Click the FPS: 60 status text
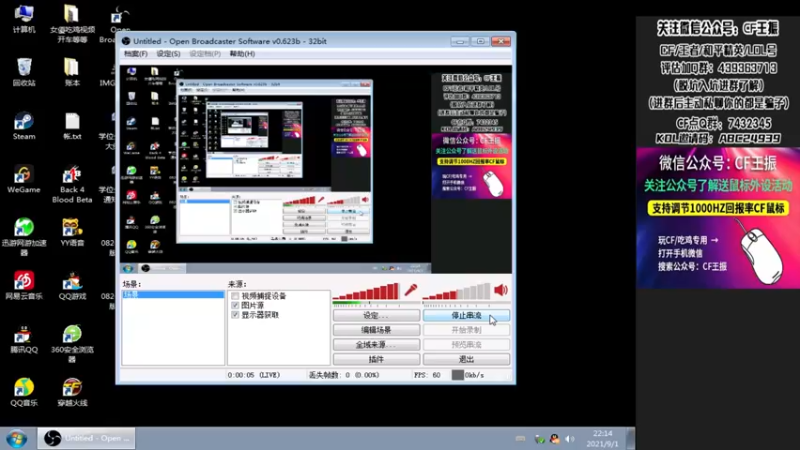 (x=427, y=375)
